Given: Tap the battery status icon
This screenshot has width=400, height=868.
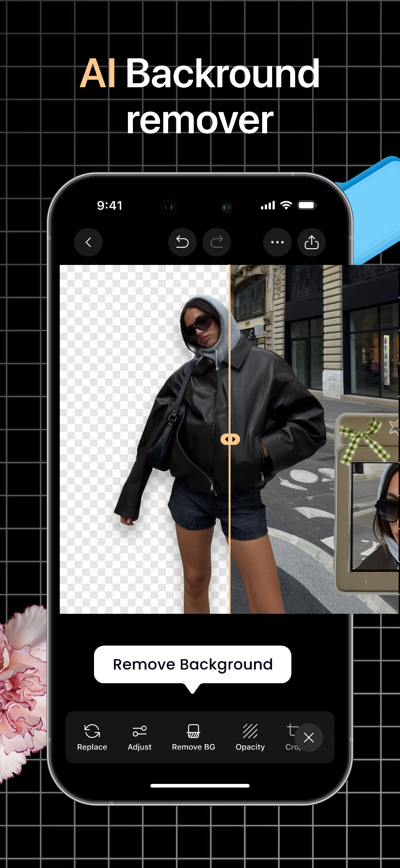Looking at the screenshot, I should (307, 205).
